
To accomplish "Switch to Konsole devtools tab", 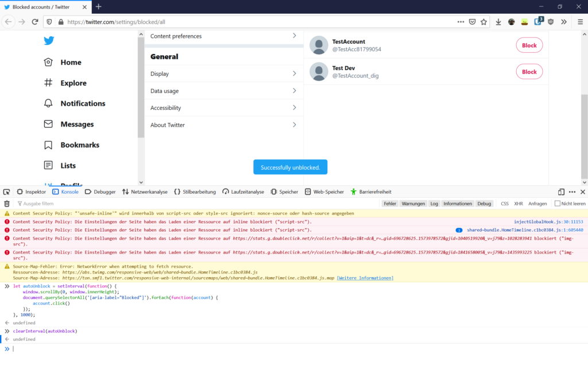I will point(65,192).
